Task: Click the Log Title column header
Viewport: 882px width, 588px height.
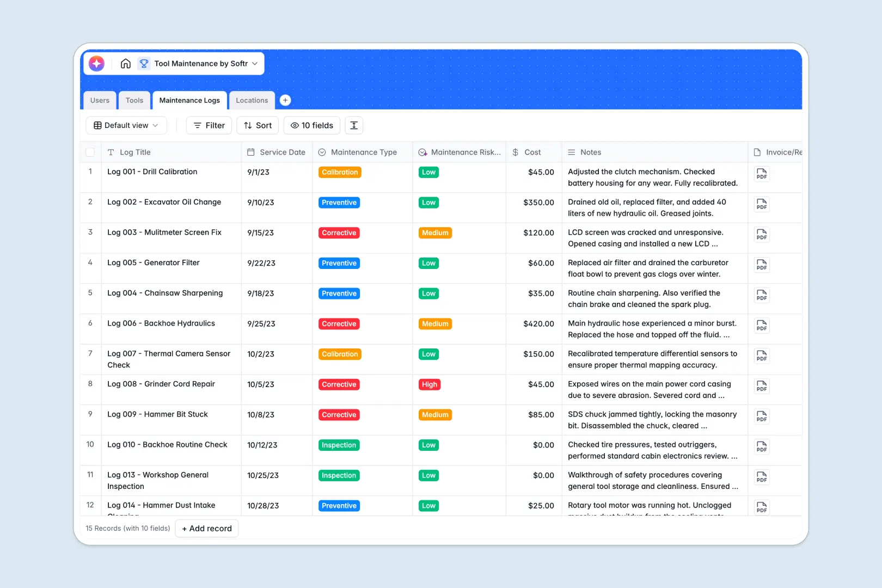Action: (171, 152)
